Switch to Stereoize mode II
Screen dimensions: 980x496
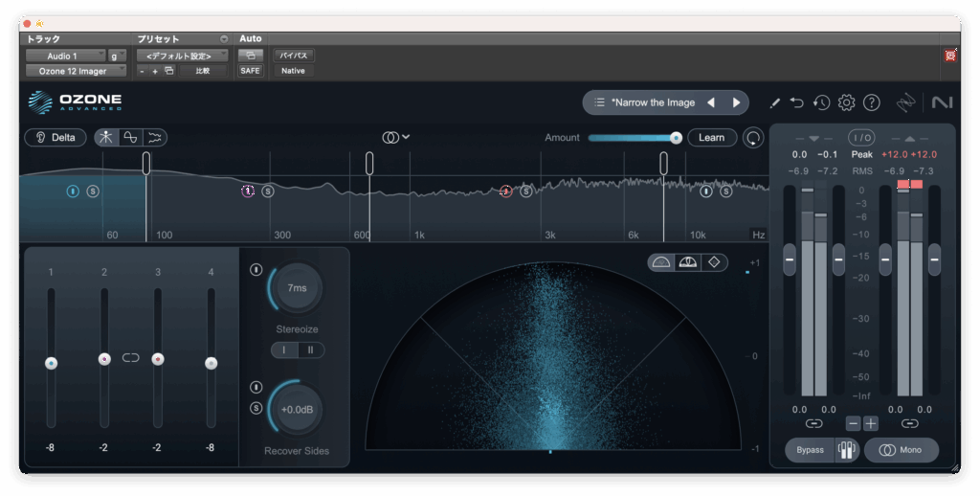click(x=310, y=350)
